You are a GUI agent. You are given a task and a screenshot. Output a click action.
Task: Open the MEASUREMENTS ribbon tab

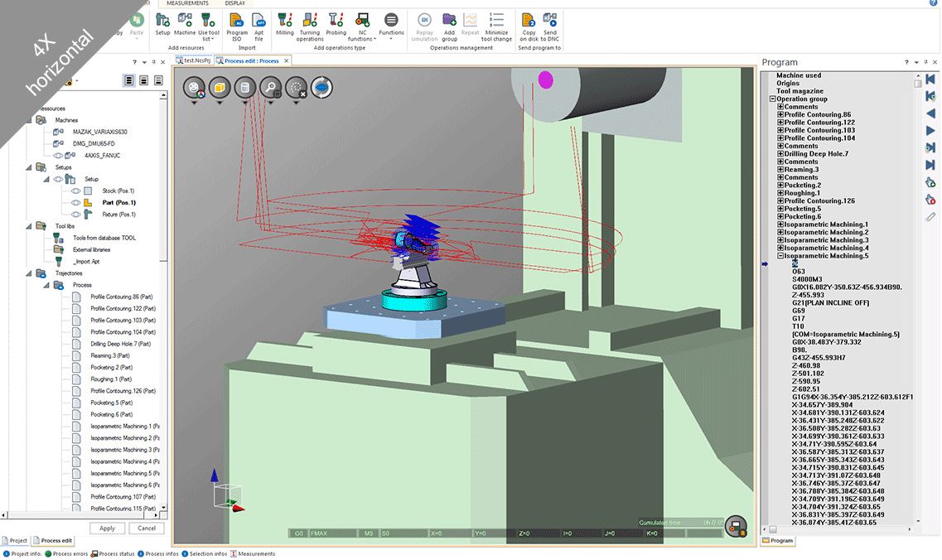pyautogui.click(x=187, y=3)
